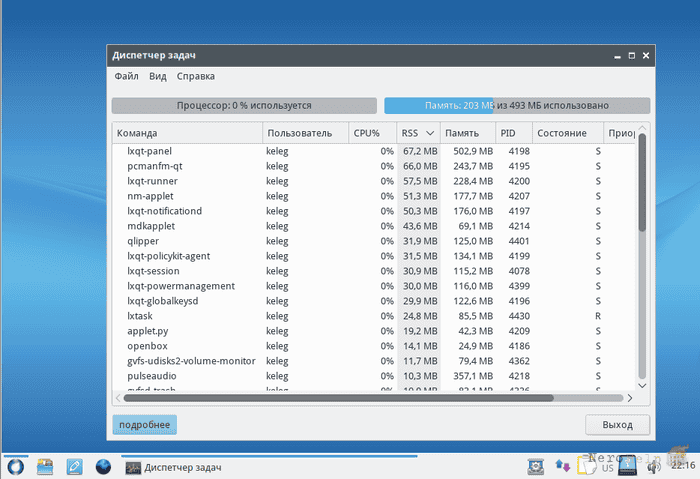Click PID value 4401
This screenshot has height=479, width=700.
pos(519,241)
